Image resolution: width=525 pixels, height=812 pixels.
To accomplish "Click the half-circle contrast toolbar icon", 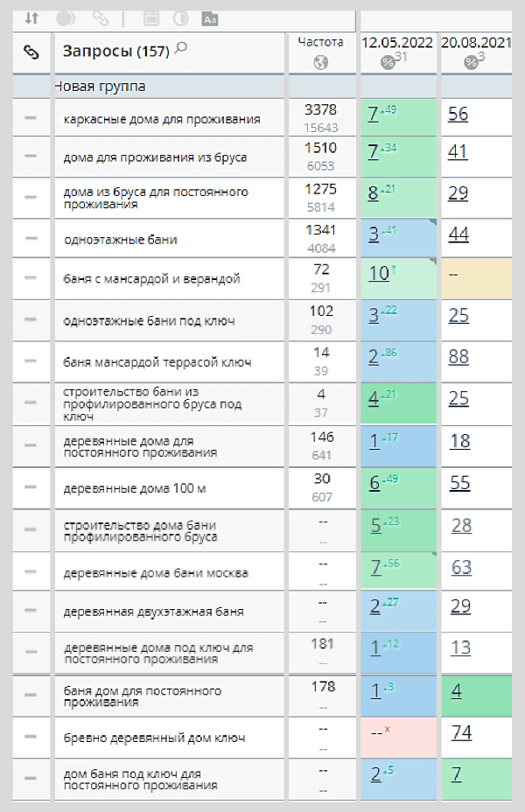I will click(181, 18).
